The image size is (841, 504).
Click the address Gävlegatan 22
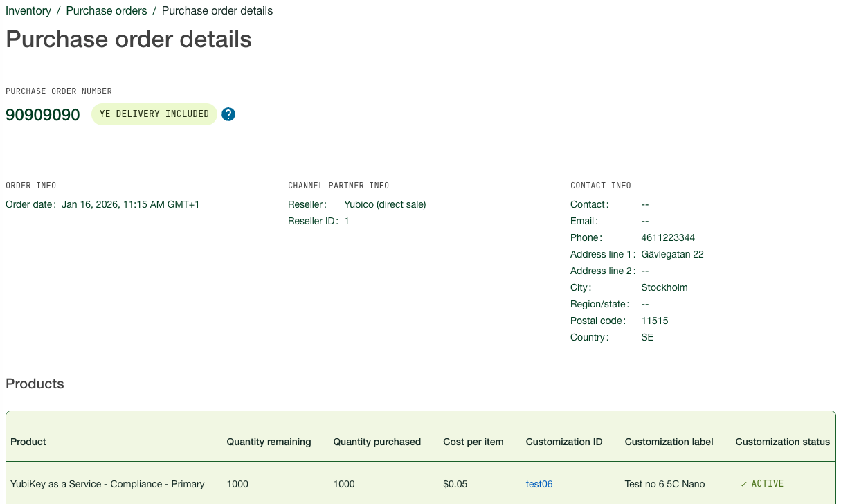coord(672,254)
